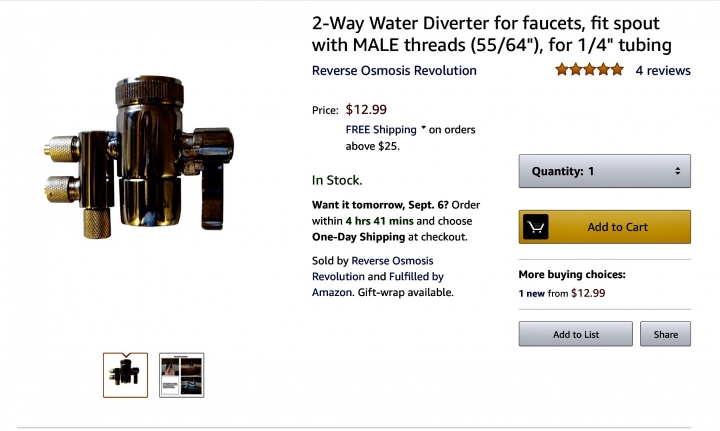Expand the arrow beside FREE Shipping

pyautogui.click(x=423, y=129)
